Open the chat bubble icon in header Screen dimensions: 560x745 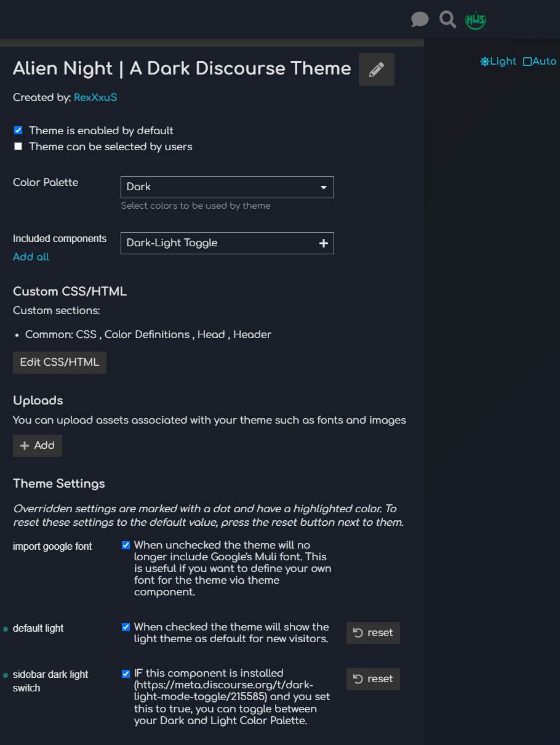coord(420,20)
